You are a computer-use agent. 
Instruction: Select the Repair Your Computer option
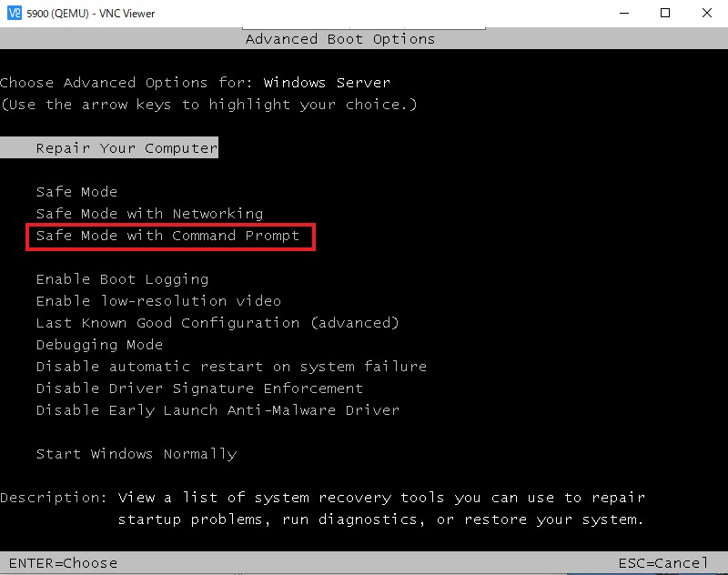tap(108, 147)
